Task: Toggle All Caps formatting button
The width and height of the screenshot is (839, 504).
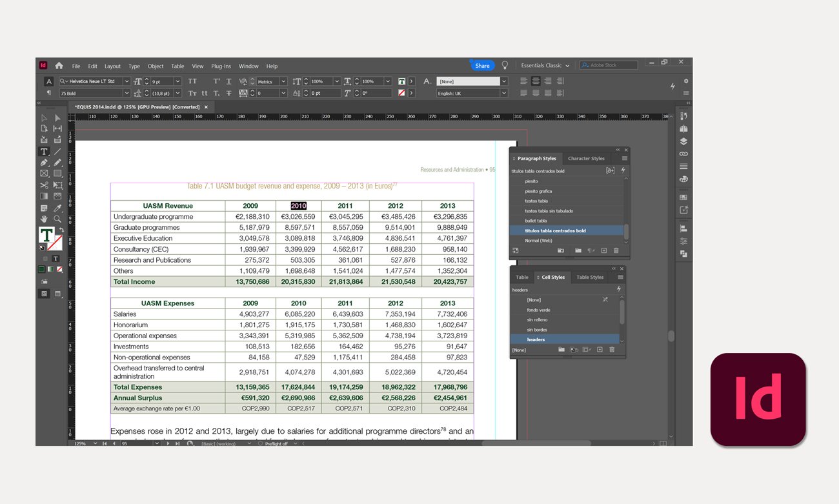Action: tap(192, 81)
